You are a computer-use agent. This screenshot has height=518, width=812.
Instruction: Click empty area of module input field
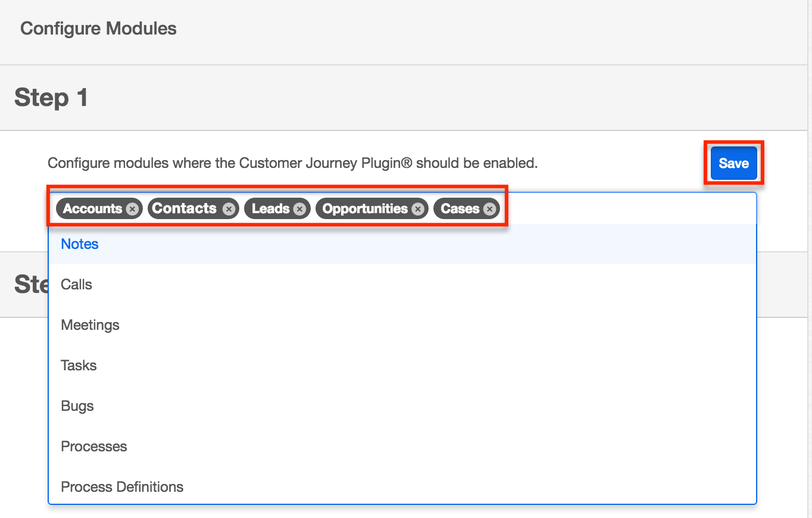pos(625,208)
